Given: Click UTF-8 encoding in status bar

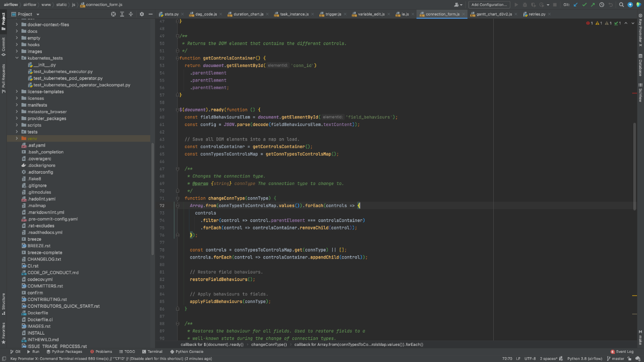Looking at the screenshot, I should (530, 358).
